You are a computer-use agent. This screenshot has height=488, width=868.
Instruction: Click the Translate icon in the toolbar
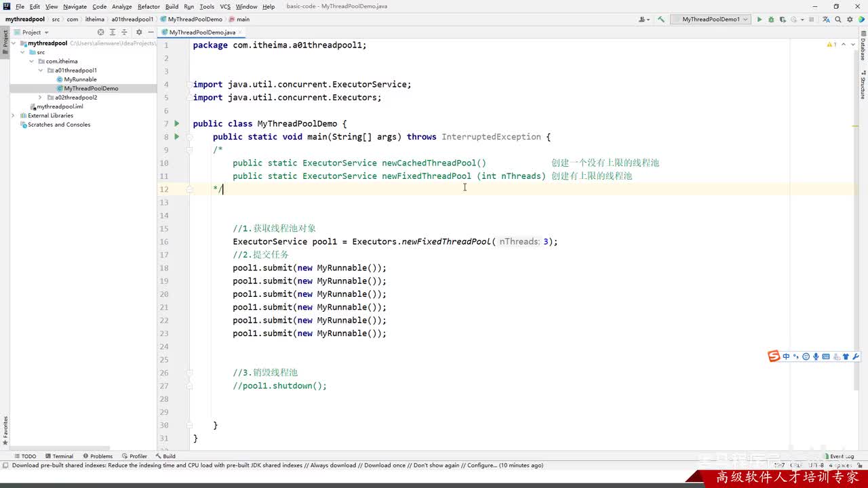(x=826, y=20)
